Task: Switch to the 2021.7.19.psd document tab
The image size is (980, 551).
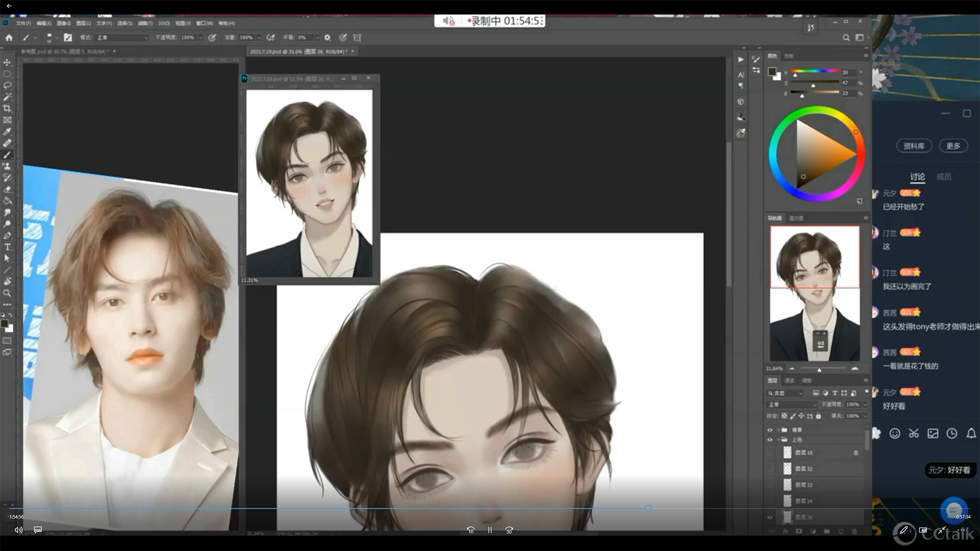Action: pyautogui.click(x=298, y=52)
